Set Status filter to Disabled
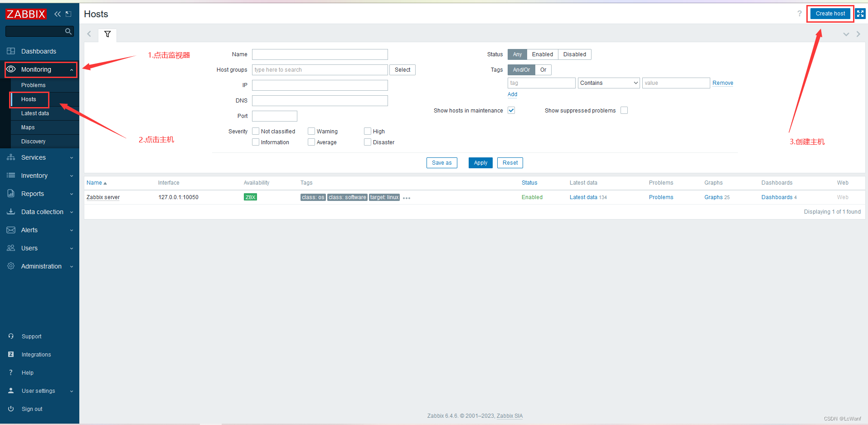This screenshot has height=425, width=868. coord(575,54)
